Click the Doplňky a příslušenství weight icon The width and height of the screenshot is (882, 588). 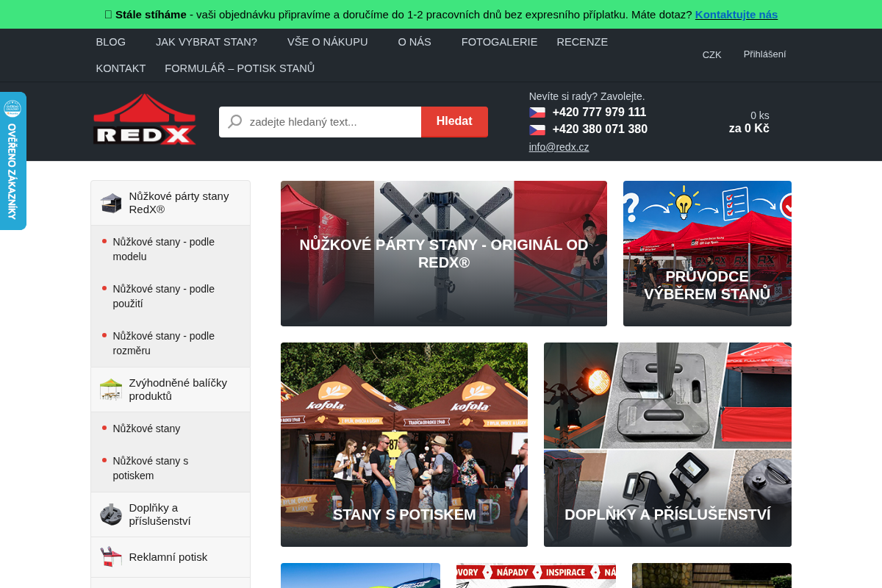tap(111, 514)
